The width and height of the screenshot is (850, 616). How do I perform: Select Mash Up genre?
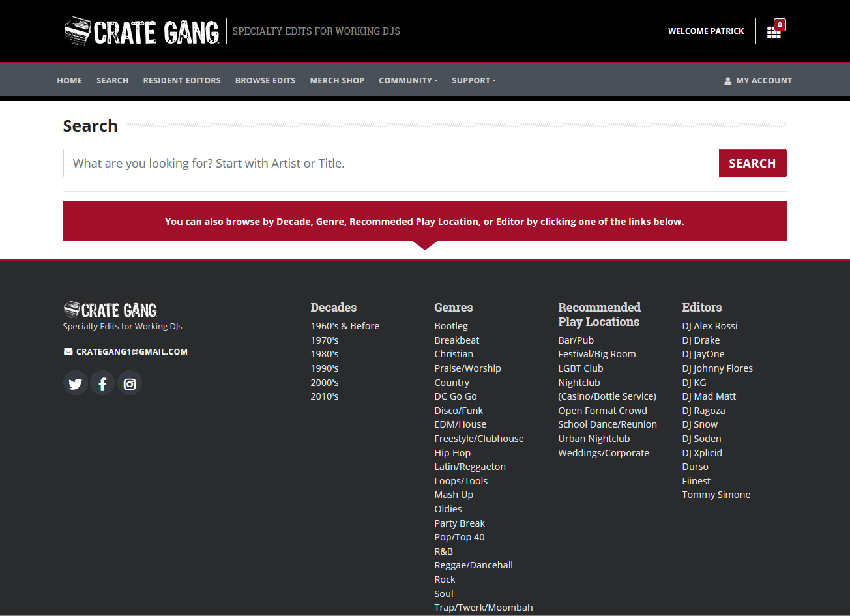(454, 495)
